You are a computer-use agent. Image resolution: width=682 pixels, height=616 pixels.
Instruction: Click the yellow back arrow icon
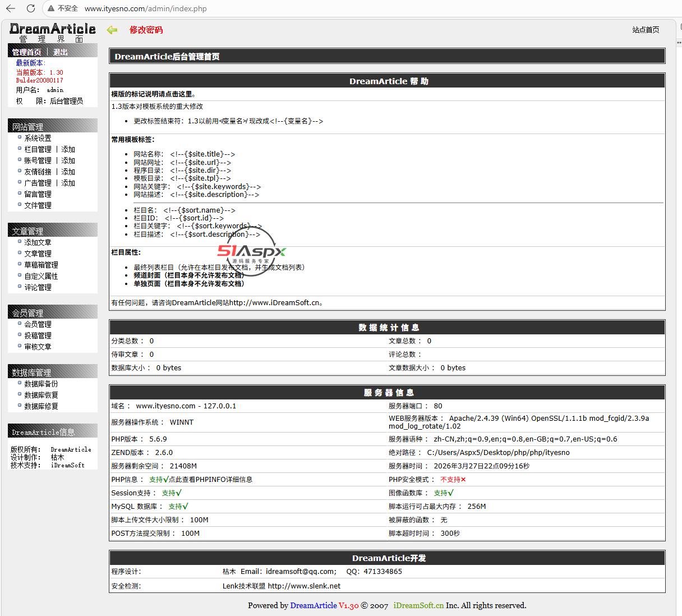click(112, 30)
